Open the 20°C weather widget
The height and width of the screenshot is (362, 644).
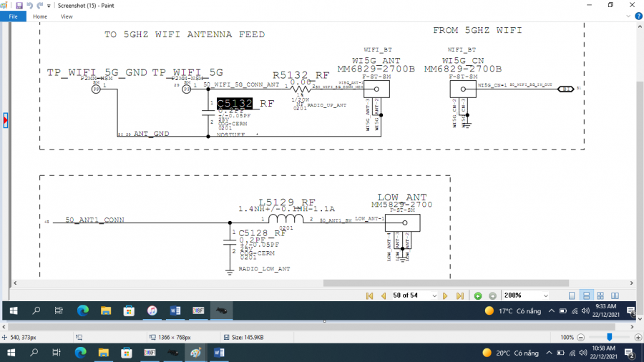tap(512, 353)
